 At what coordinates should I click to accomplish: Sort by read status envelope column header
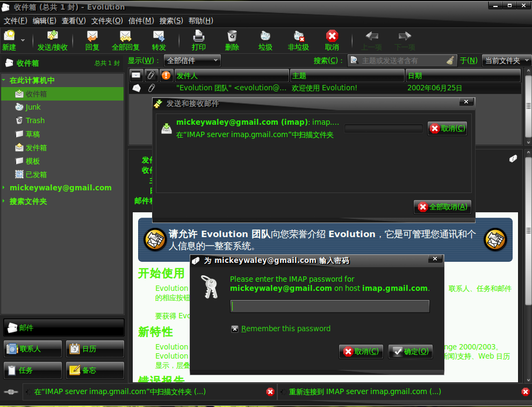point(136,75)
